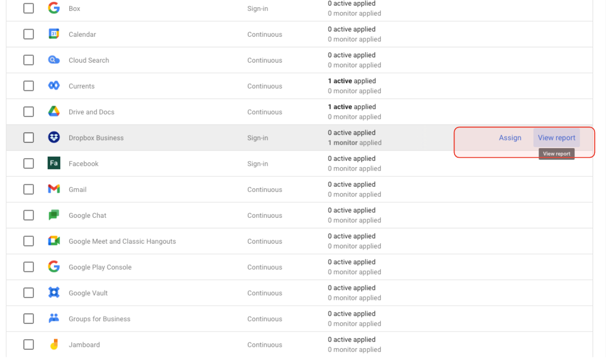Click the Google Vault icon

[x=54, y=293]
